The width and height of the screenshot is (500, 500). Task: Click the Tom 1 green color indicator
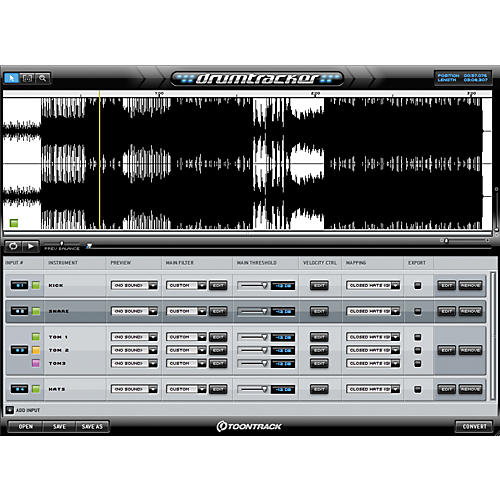click(36, 337)
